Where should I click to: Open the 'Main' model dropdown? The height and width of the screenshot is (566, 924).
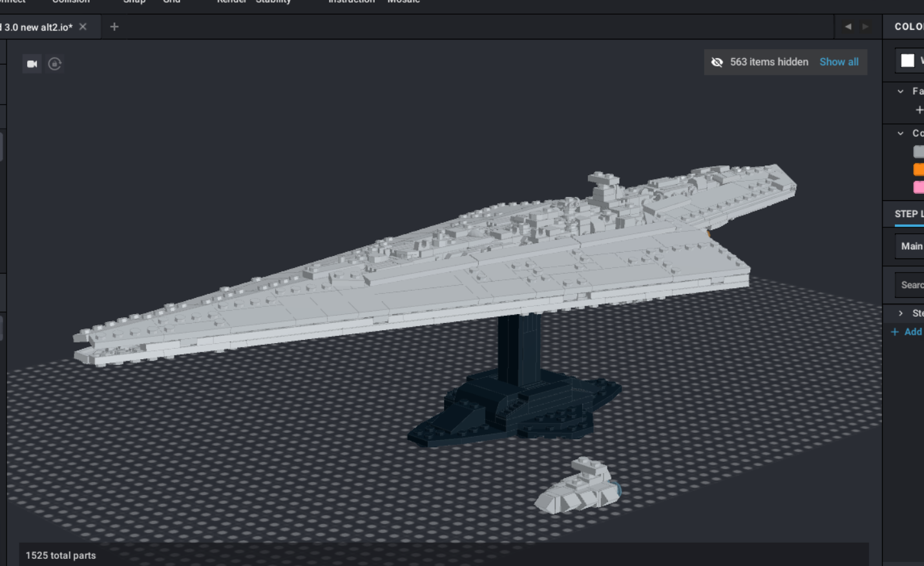click(910, 246)
